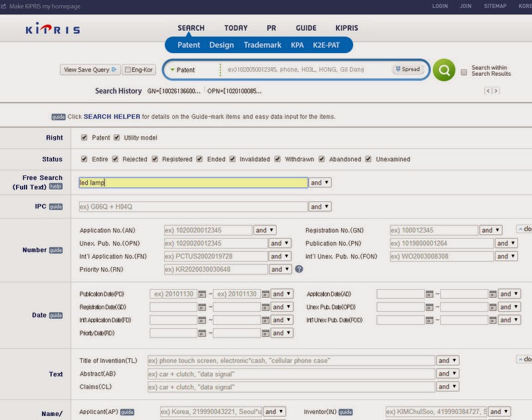Toggle the Invalidated status checkbox
Screen dimensions: 532x420
tap(232, 159)
